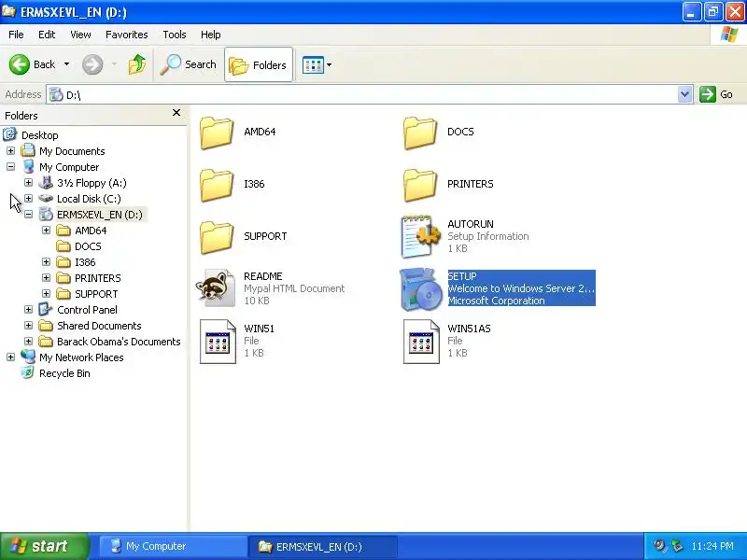Close the Folders pane
The height and width of the screenshot is (560, 747).
point(176,112)
